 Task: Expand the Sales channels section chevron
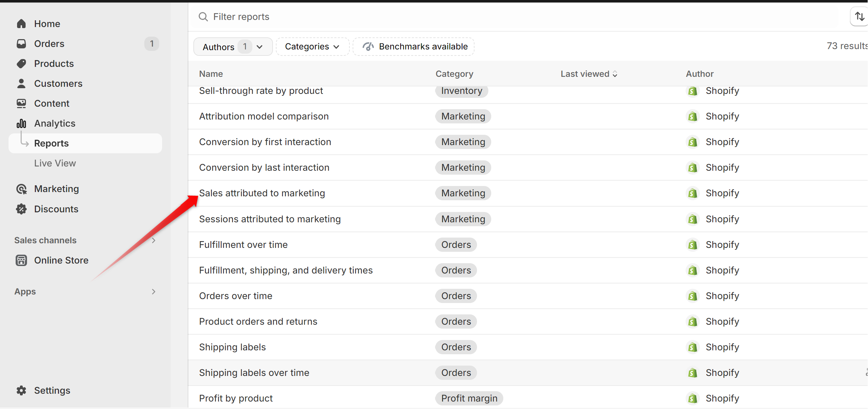[x=154, y=240]
